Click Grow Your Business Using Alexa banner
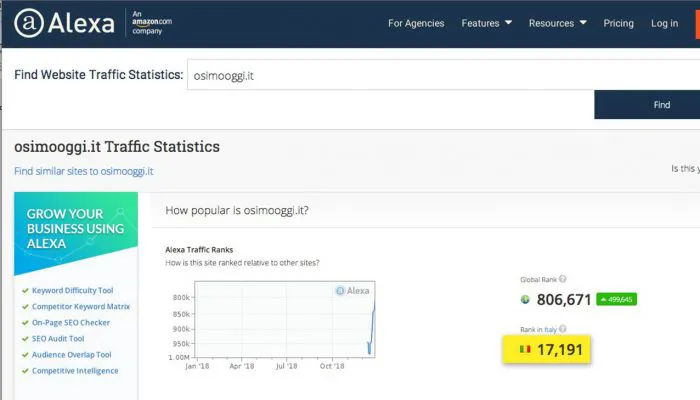The height and width of the screenshot is (400, 700). [76, 233]
